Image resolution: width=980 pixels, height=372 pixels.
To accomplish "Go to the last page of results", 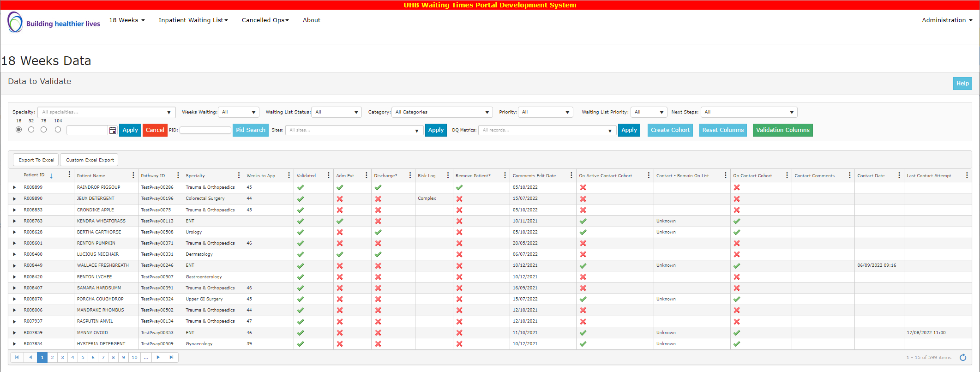I will (x=171, y=357).
